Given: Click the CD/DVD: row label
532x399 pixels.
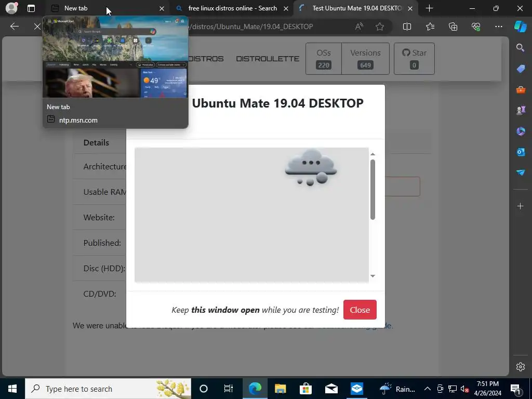Looking at the screenshot, I should (100, 294).
